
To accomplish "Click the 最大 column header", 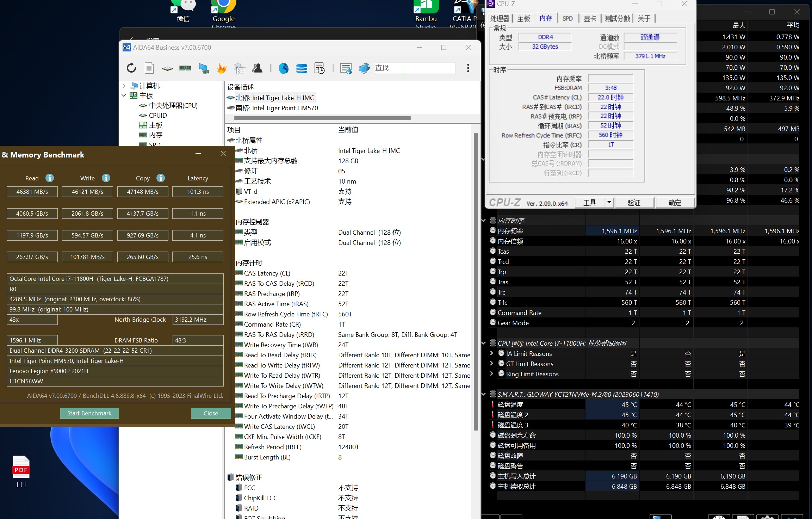I will 739,25.
